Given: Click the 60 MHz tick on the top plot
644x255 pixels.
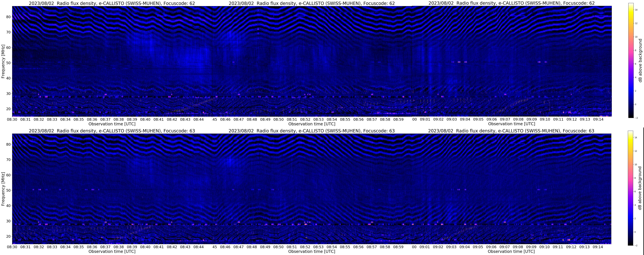Looking at the screenshot, I should [x=9, y=48].
